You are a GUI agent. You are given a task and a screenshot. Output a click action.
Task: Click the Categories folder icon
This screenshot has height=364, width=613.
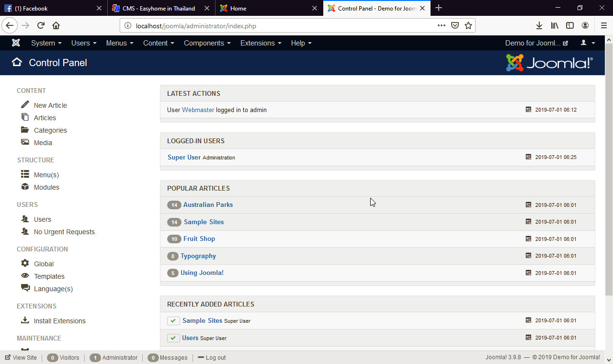click(x=25, y=130)
